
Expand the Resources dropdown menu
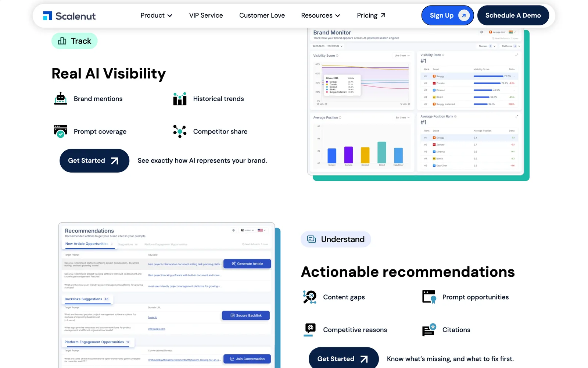(320, 15)
